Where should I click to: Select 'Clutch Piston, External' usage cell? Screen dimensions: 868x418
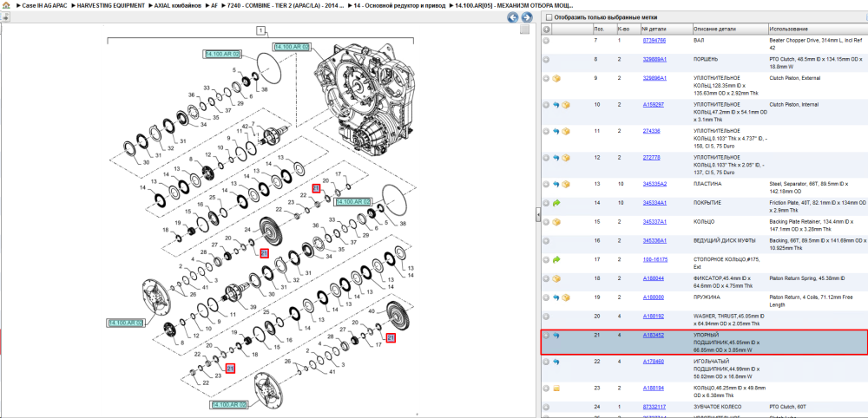[x=795, y=79]
